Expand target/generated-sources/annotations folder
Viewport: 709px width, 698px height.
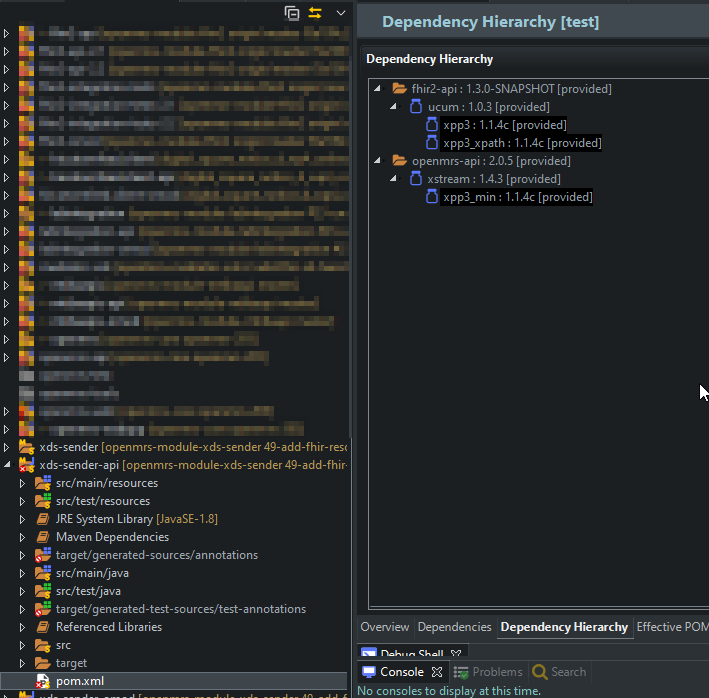click(22, 556)
